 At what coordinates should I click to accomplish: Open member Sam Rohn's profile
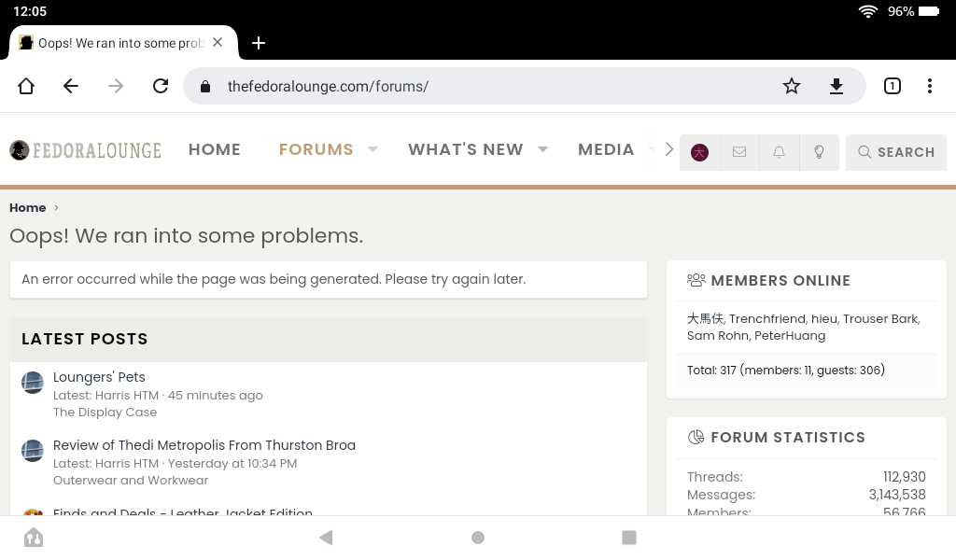(x=717, y=336)
